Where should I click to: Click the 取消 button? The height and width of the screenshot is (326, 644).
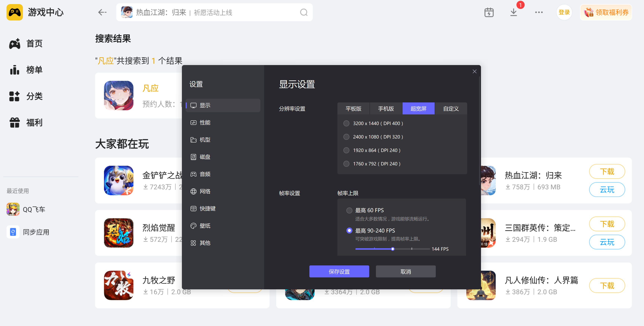(405, 271)
